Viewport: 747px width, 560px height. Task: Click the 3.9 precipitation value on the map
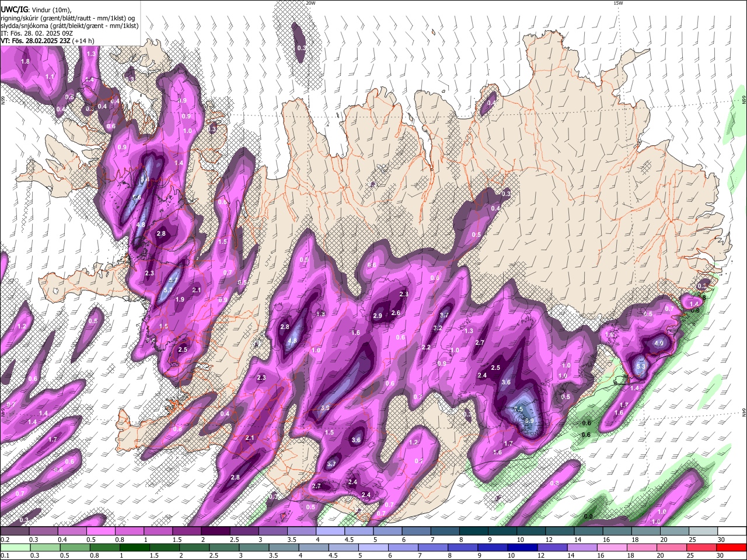326,408
